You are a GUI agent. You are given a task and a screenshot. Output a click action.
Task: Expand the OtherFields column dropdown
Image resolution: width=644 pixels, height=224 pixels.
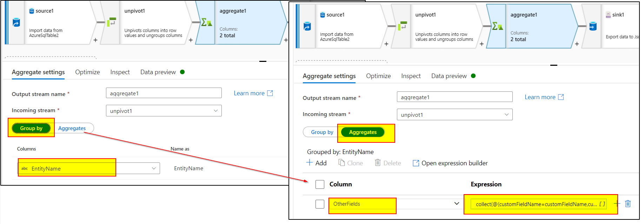[x=457, y=204]
